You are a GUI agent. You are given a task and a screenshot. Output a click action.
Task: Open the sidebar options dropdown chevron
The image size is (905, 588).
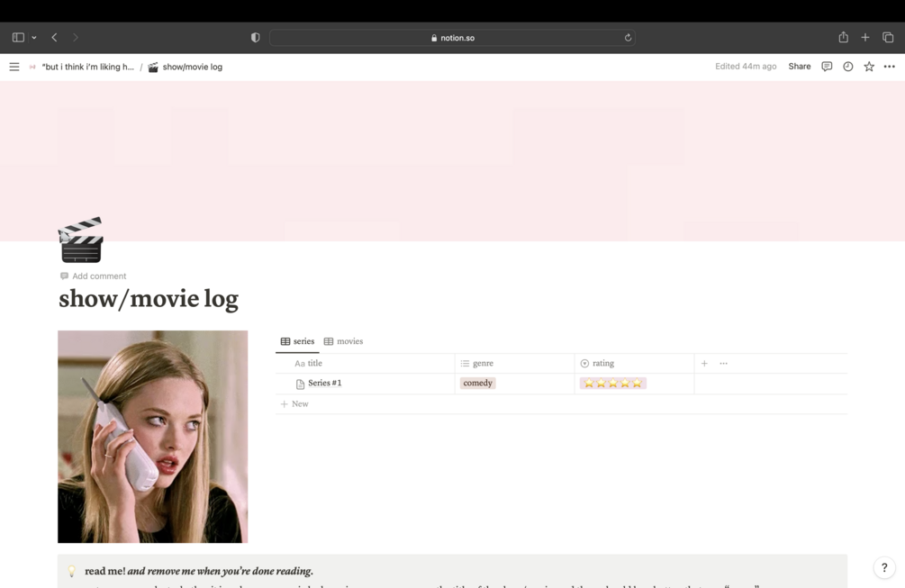(x=34, y=38)
